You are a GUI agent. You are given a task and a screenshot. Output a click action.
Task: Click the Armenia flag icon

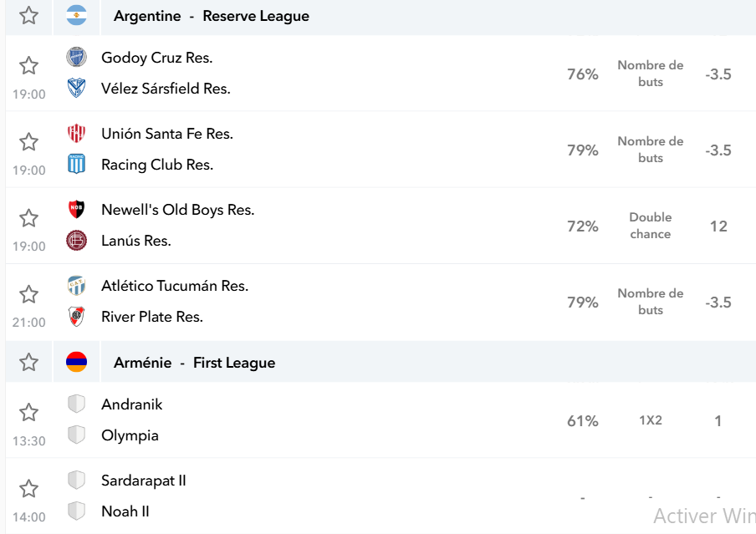(x=76, y=362)
